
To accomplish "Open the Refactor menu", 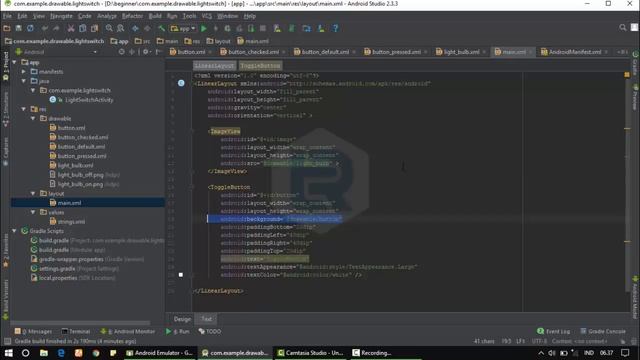I will (x=133, y=16).
